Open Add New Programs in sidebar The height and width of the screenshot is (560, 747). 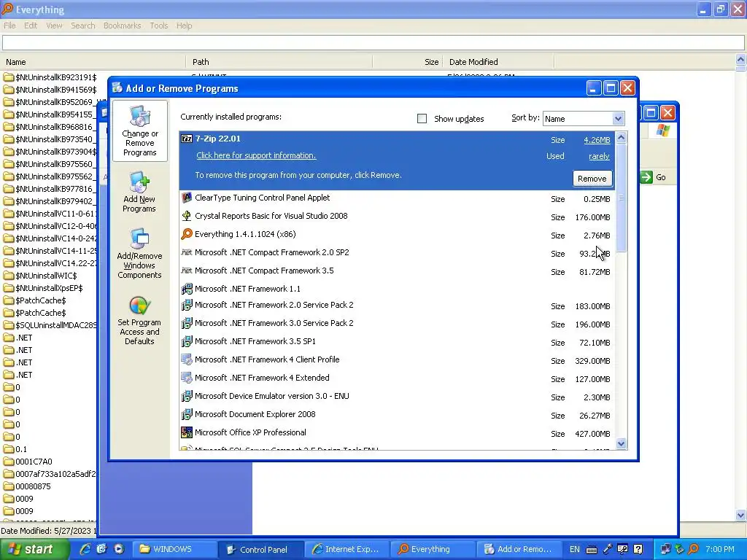coord(139,192)
